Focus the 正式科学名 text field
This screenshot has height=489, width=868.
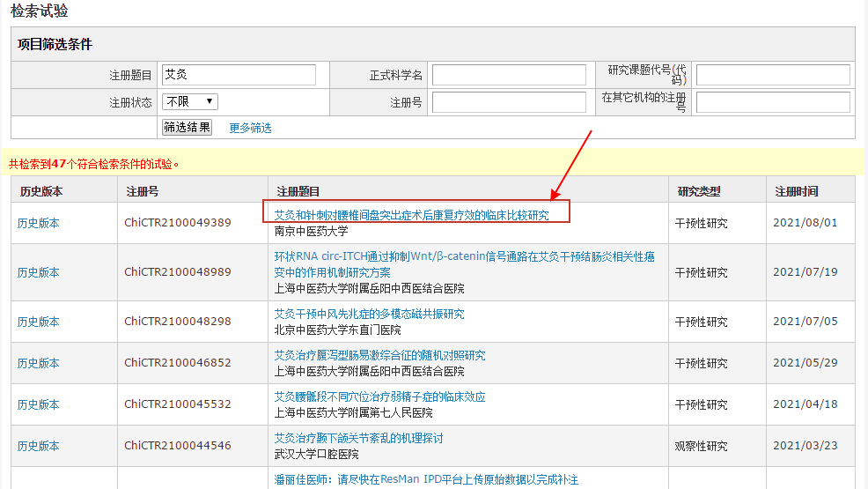(x=509, y=76)
